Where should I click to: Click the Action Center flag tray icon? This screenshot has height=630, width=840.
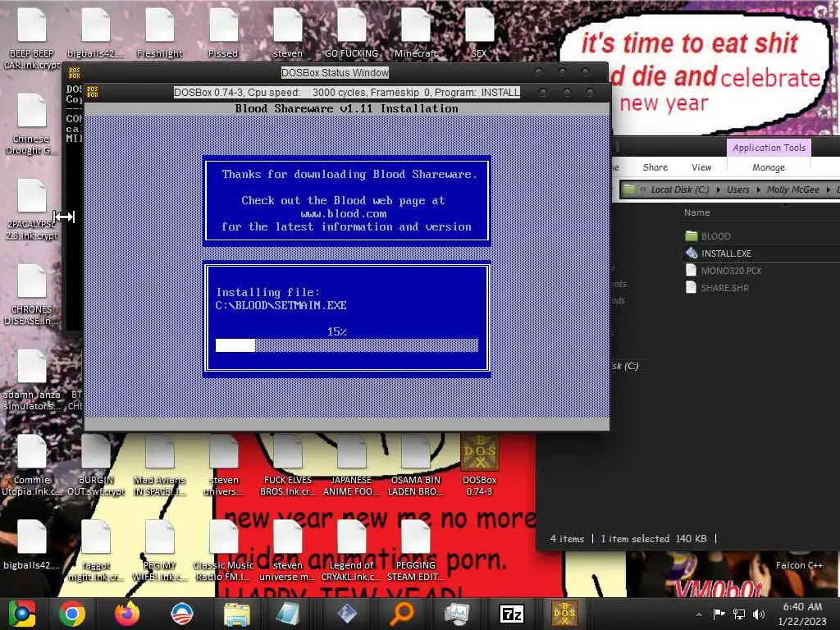[719, 614]
